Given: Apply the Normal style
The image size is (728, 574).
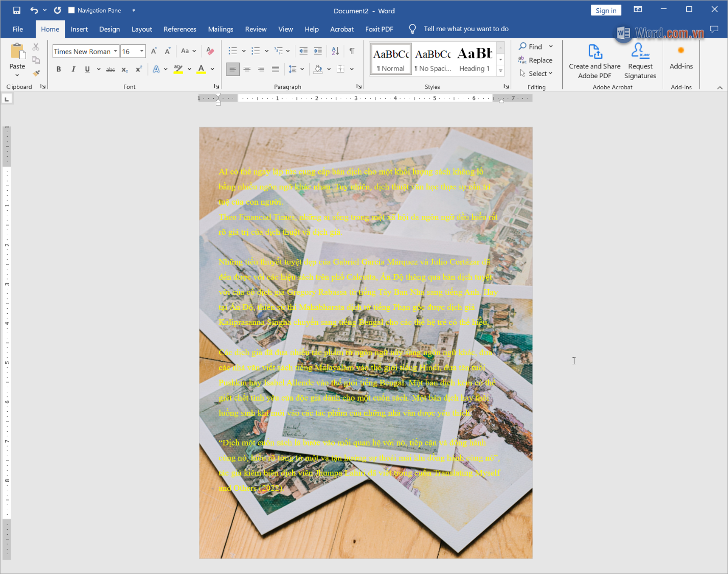Looking at the screenshot, I should coord(391,60).
